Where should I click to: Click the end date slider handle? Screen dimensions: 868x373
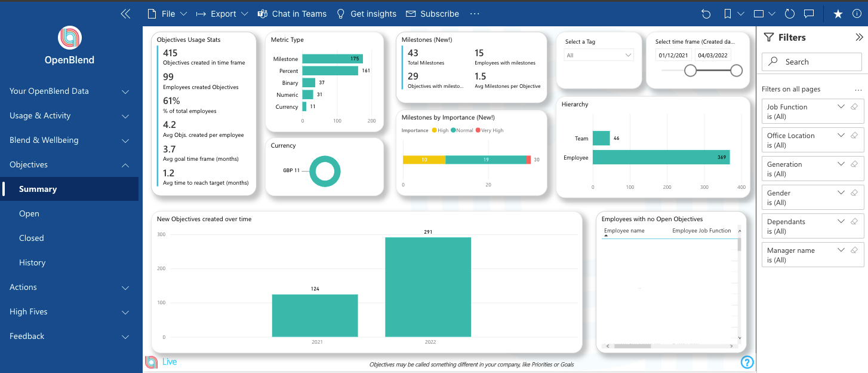coord(737,71)
